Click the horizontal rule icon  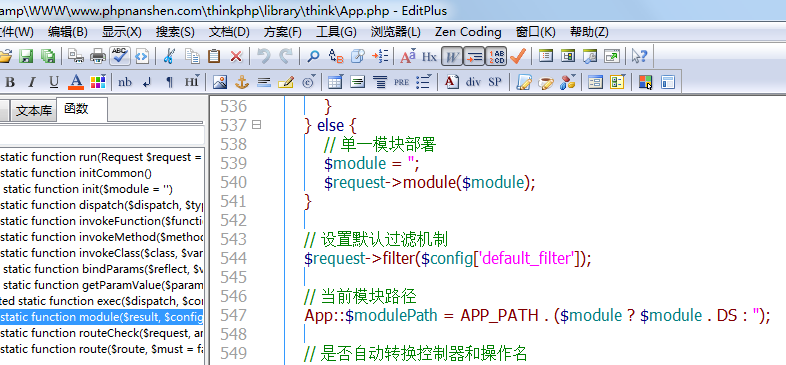pyautogui.click(x=264, y=82)
